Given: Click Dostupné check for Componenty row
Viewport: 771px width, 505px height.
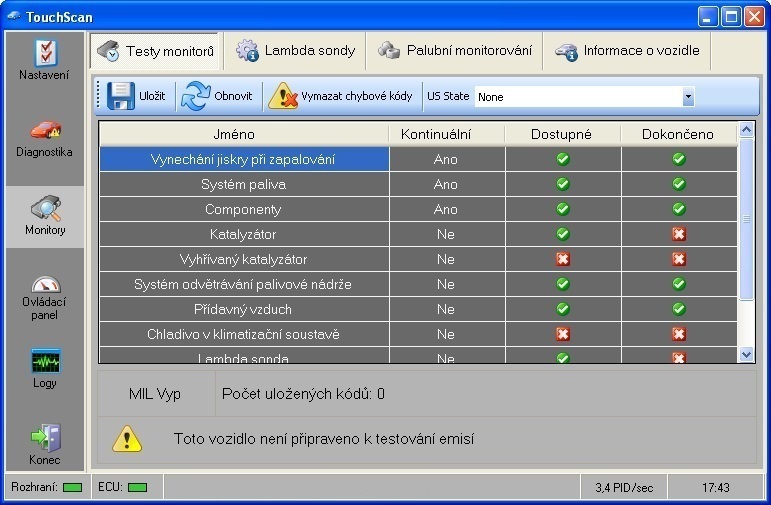Looking at the screenshot, I should tap(563, 209).
